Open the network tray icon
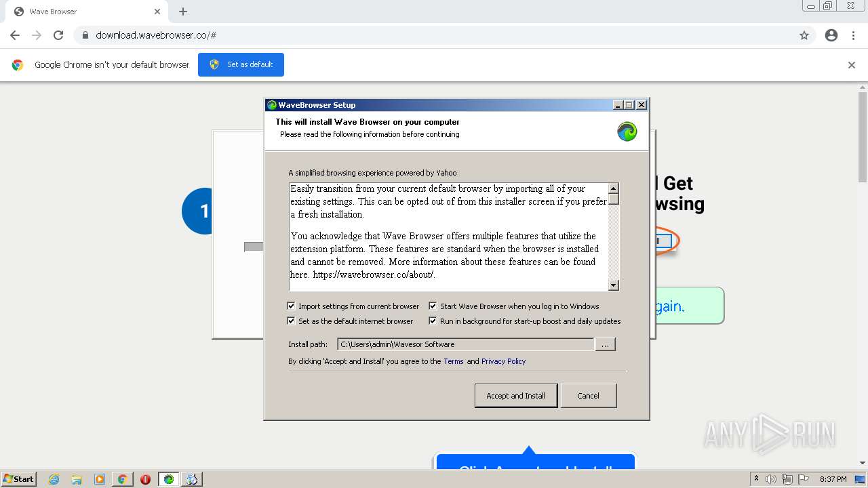This screenshot has height=488, width=868. [787, 479]
